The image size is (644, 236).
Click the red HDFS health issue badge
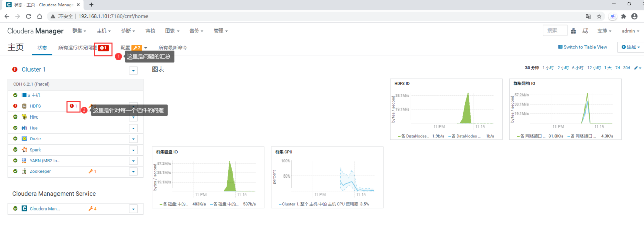pyautogui.click(x=73, y=106)
